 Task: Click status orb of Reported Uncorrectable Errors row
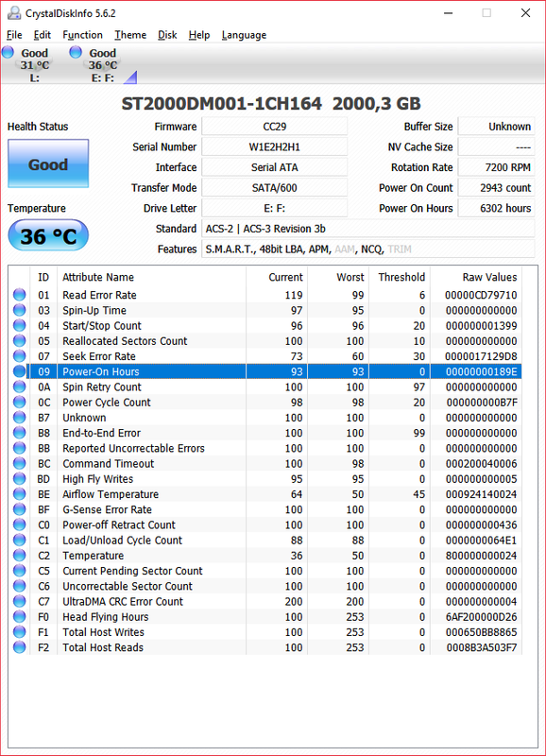point(19,448)
